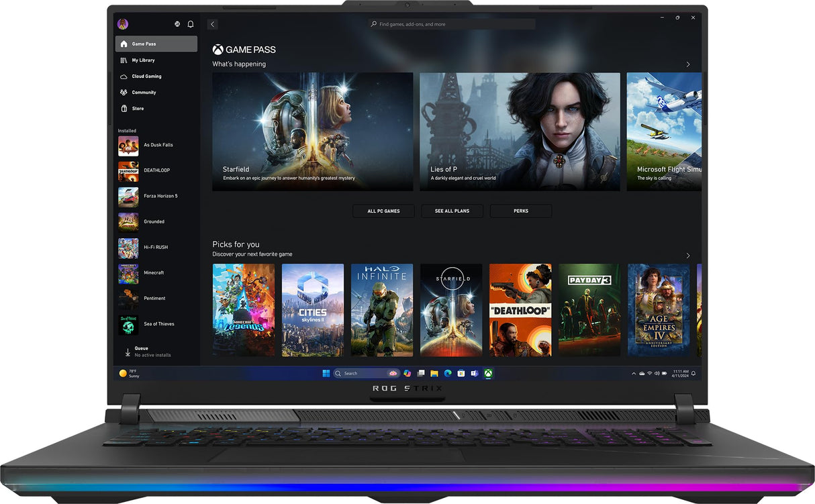
Task: Open the user profile avatar
Action: point(123,24)
